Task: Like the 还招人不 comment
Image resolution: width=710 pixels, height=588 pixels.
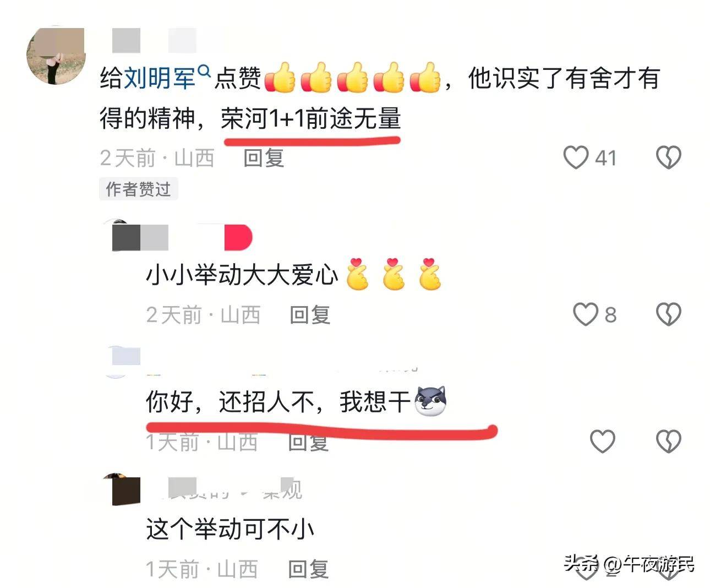Action: 602,441
